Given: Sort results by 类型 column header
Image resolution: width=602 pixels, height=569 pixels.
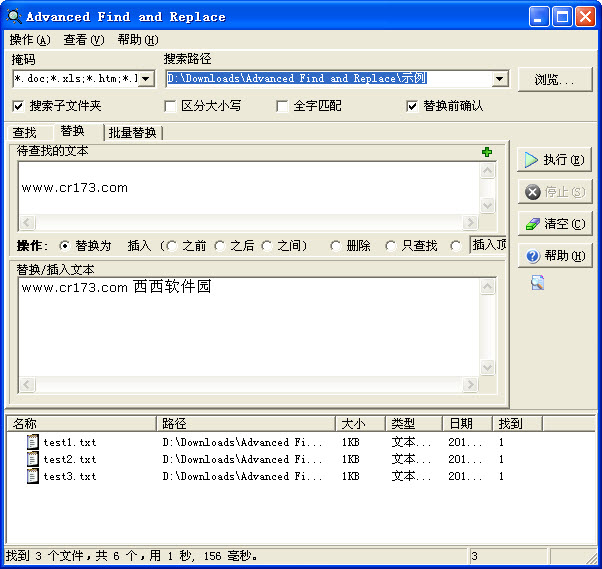Looking at the screenshot, I should 414,424.
